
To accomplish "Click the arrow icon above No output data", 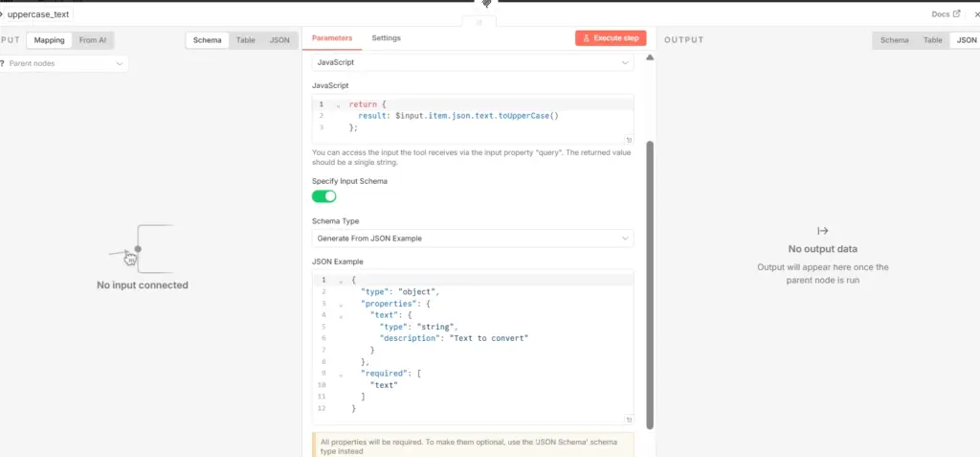I will pyautogui.click(x=822, y=231).
